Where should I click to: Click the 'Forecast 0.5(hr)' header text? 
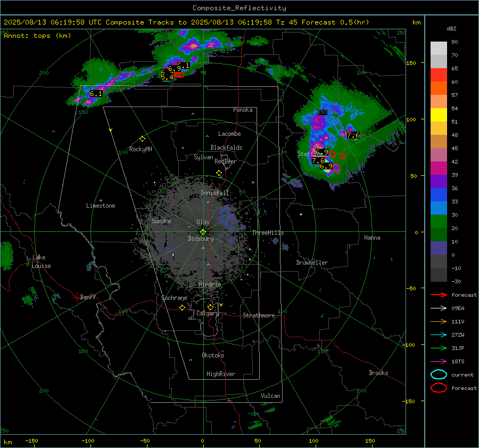pos(335,22)
